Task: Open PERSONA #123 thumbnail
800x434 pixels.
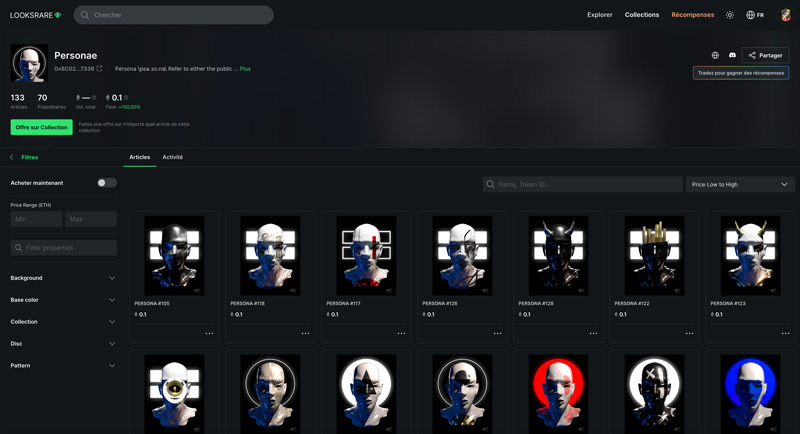Action: pyautogui.click(x=751, y=256)
